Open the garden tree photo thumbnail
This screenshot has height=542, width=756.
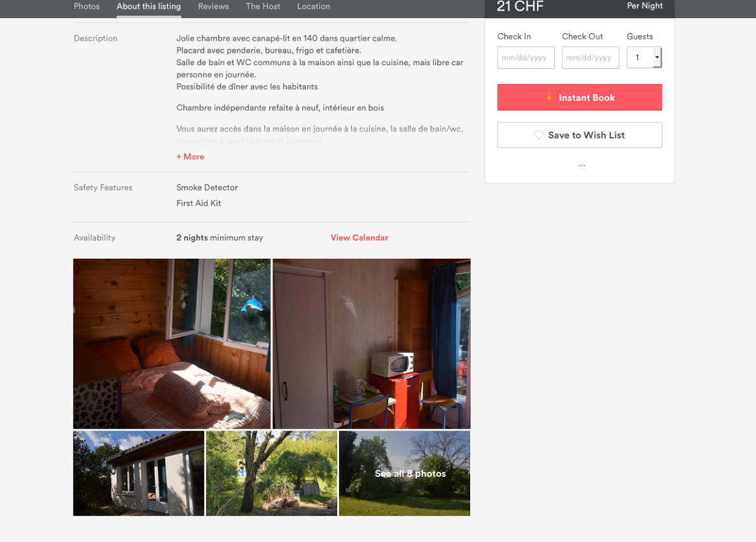(x=271, y=473)
